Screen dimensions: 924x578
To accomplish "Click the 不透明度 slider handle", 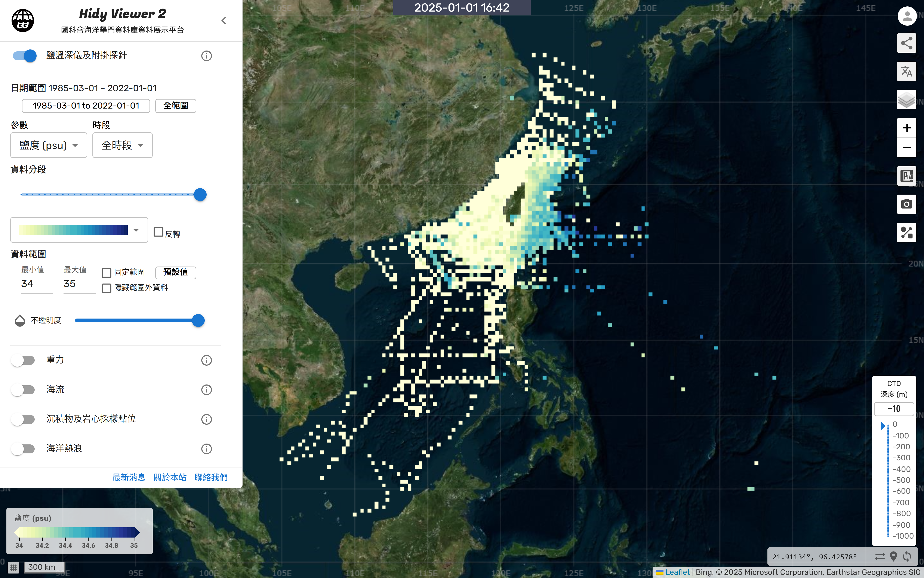I will pyautogui.click(x=198, y=320).
